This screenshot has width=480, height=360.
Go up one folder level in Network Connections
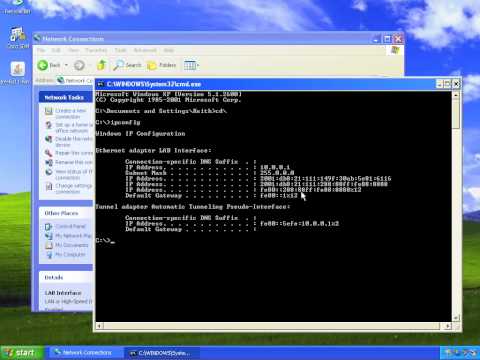click(101, 65)
